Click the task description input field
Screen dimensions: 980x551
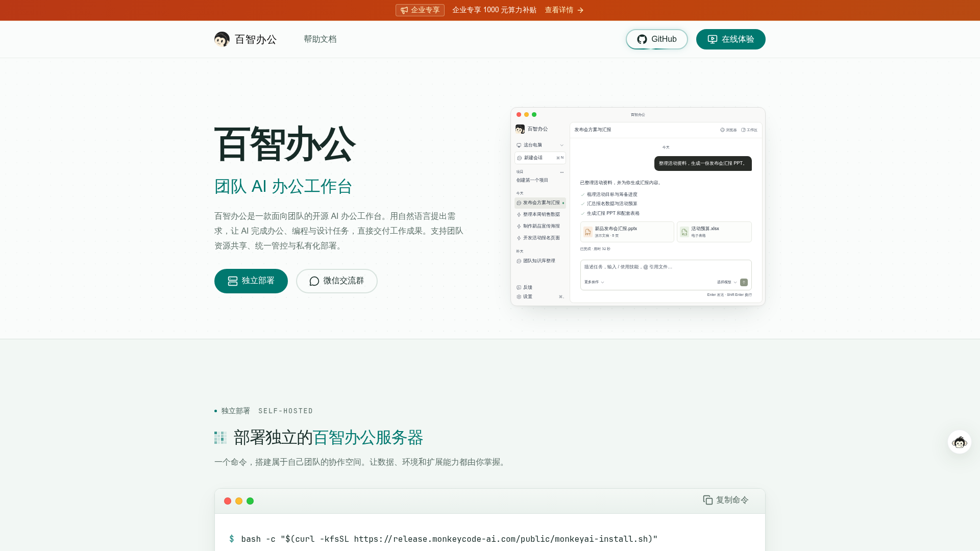tap(666, 267)
